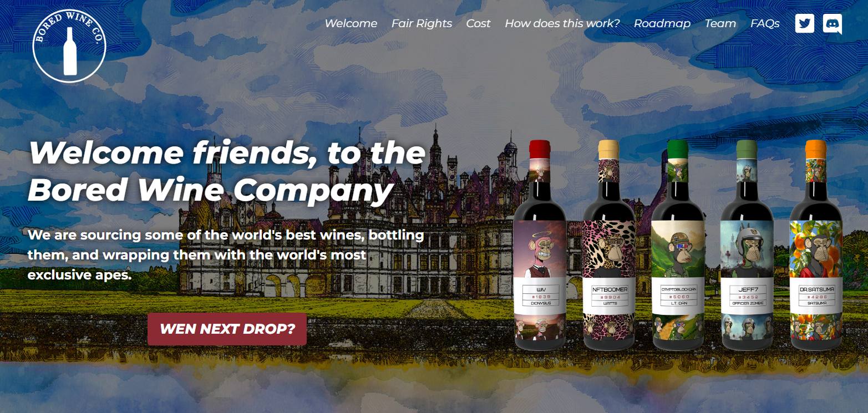Viewport: 868px width, 413px height.
Task: Open the Fair Rights nav item
Action: tap(422, 23)
